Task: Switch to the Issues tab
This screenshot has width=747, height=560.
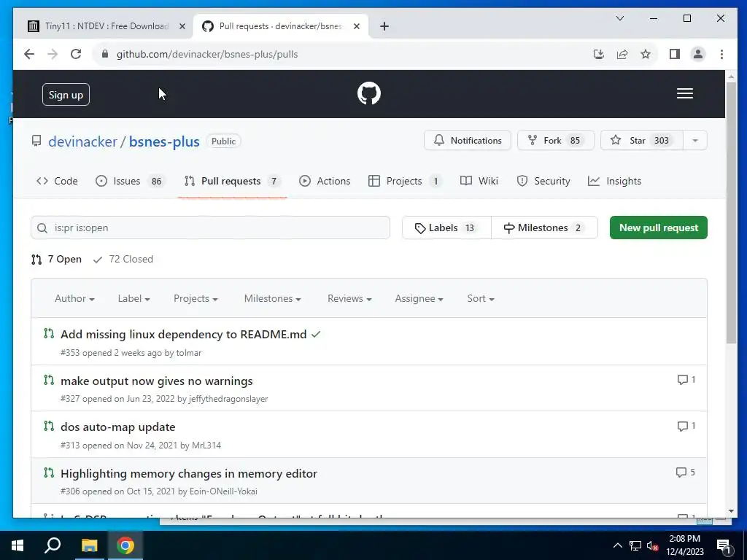Action: (x=130, y=182)
